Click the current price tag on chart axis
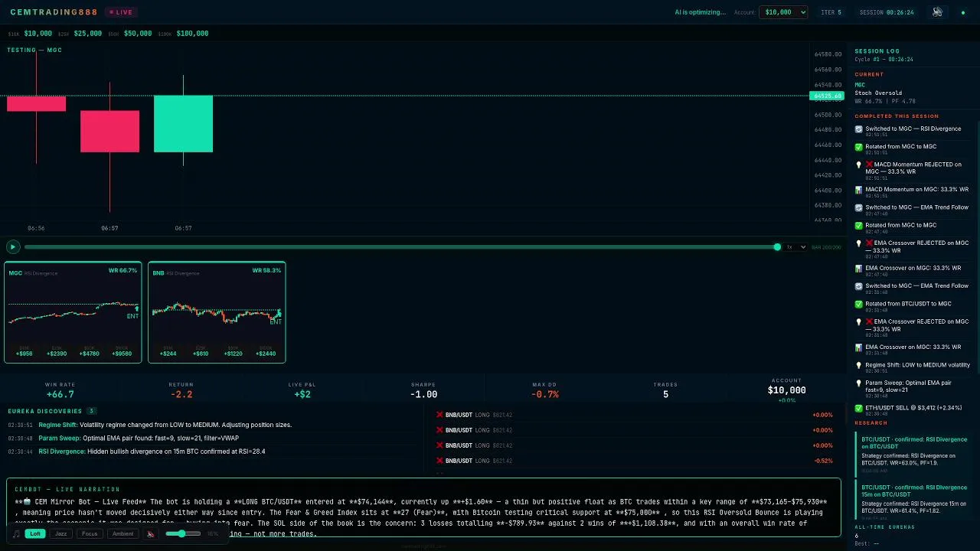Screen dimensions: 980x551 827,96
